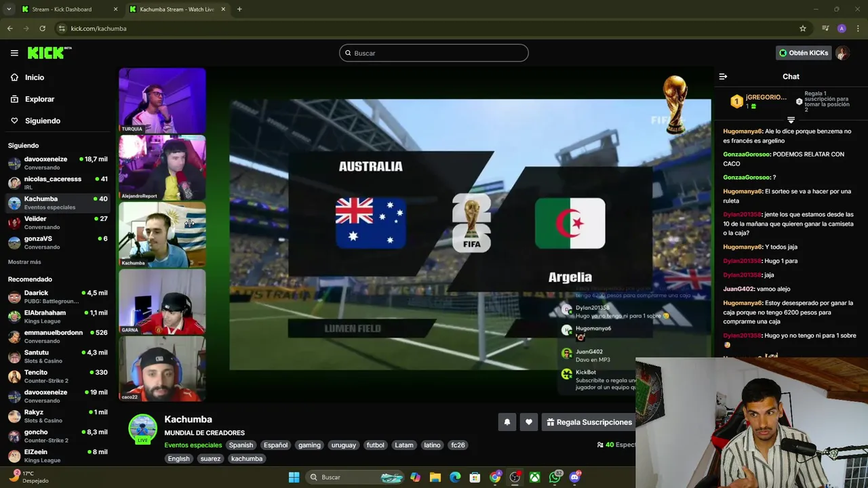
Task: Open the Chrome profile avatar
Action: (842, 28)
